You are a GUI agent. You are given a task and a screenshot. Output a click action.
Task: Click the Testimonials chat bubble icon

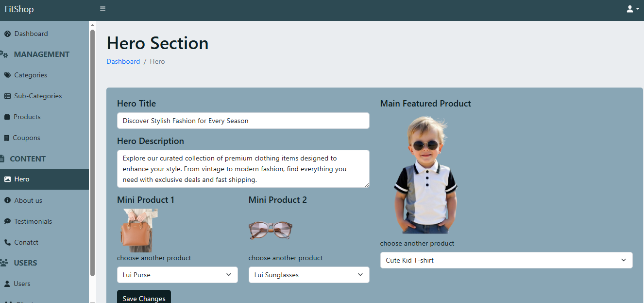point(7,222)
